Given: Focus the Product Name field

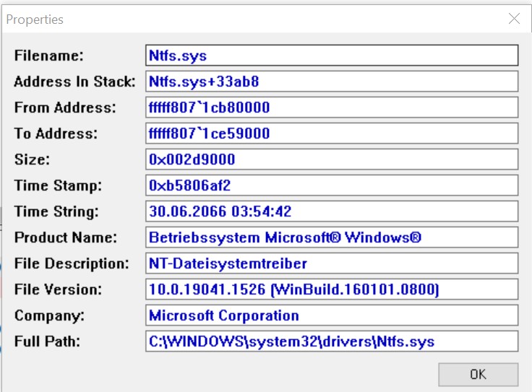Looking at the screenshot, I should pyautogui.click(x=332, y=238).
